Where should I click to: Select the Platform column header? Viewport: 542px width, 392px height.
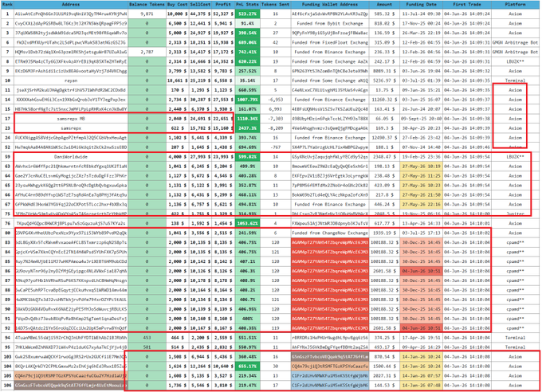516,5
